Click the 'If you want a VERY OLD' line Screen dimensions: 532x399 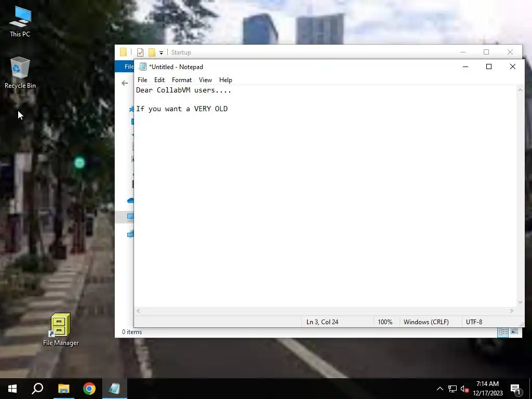182,109
